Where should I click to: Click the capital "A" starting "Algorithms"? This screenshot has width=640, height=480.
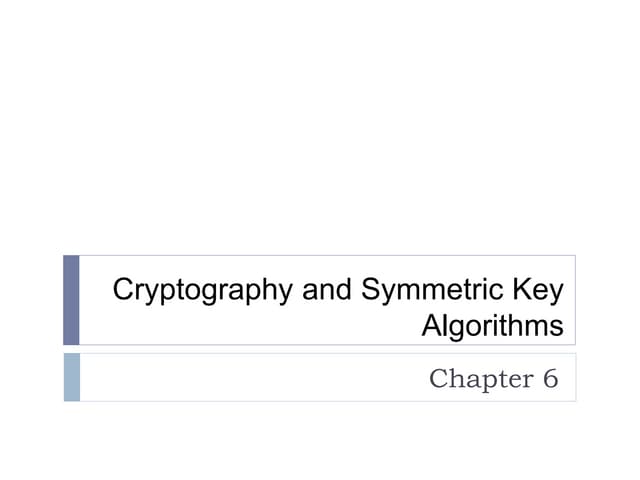tap(431, 326)
